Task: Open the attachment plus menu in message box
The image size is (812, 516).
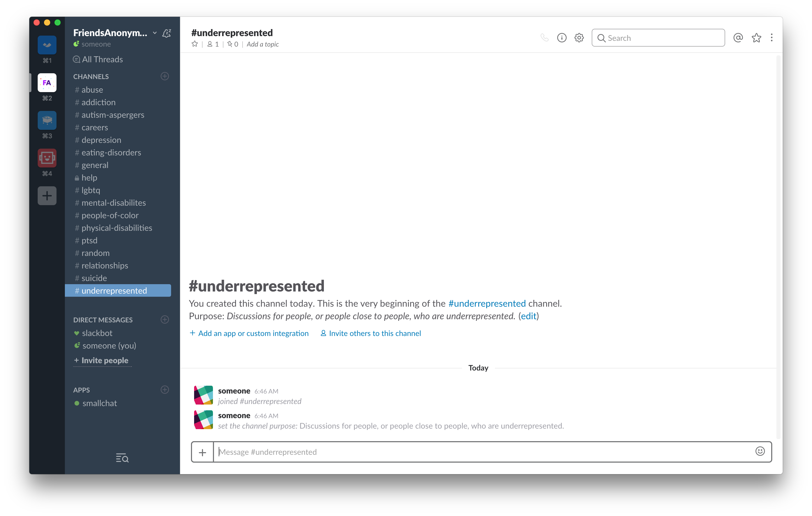Action: 202,452
